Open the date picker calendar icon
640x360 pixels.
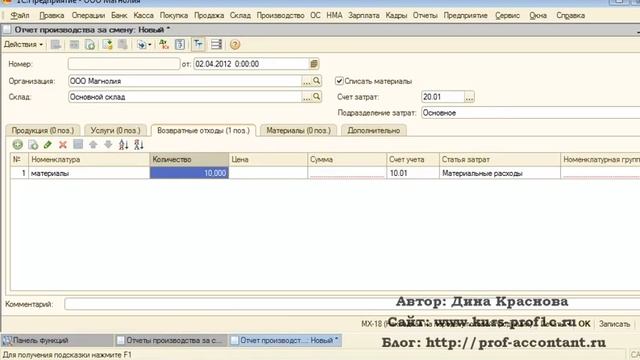[314, 64]
